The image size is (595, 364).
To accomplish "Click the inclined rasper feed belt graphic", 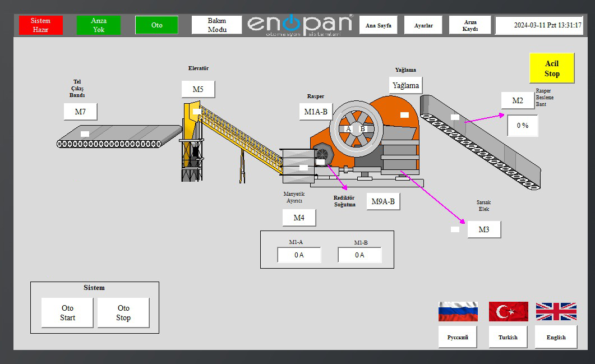I will tap(481, 142).
